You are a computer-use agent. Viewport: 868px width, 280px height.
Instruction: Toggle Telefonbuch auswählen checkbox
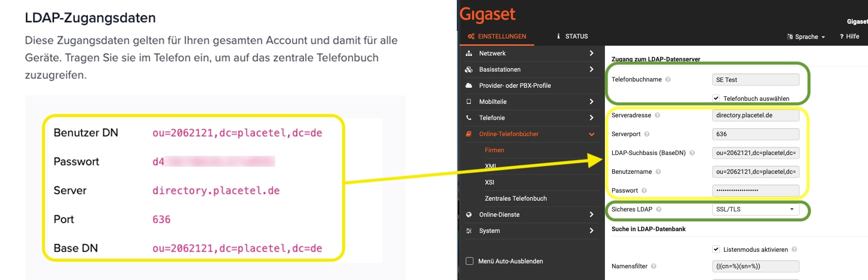[x=716, y=98]
